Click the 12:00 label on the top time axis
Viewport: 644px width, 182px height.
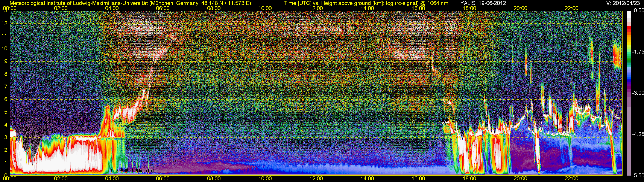pos(316,8)
